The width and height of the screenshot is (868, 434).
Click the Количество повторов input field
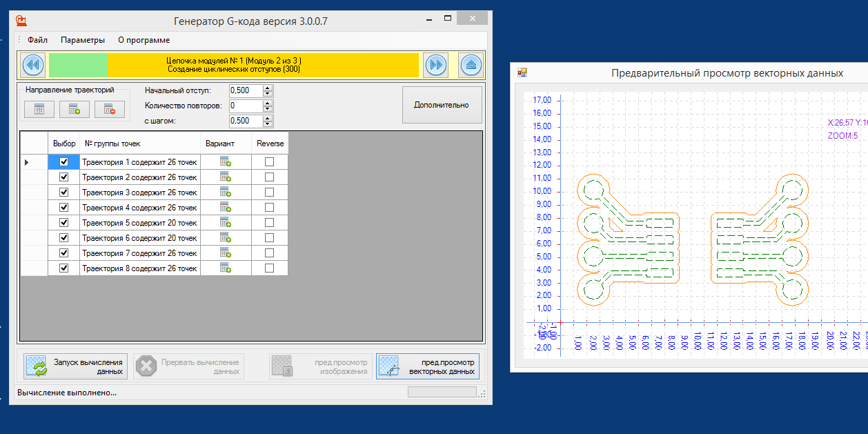245,106
